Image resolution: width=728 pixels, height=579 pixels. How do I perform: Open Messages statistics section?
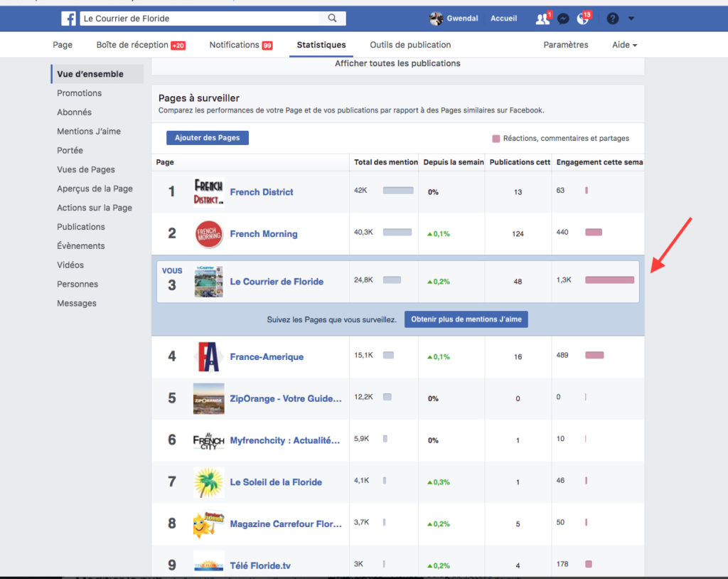(77, 303)
